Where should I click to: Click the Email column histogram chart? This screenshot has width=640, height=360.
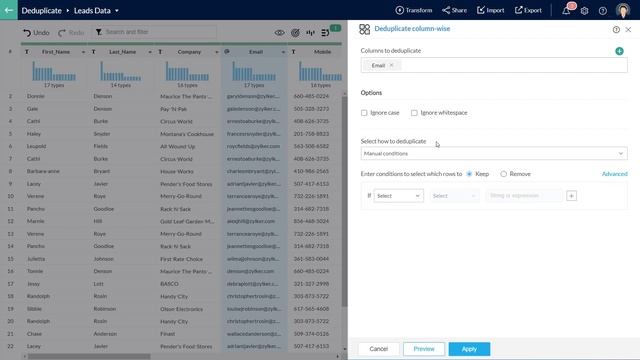(x=254, y=71)
